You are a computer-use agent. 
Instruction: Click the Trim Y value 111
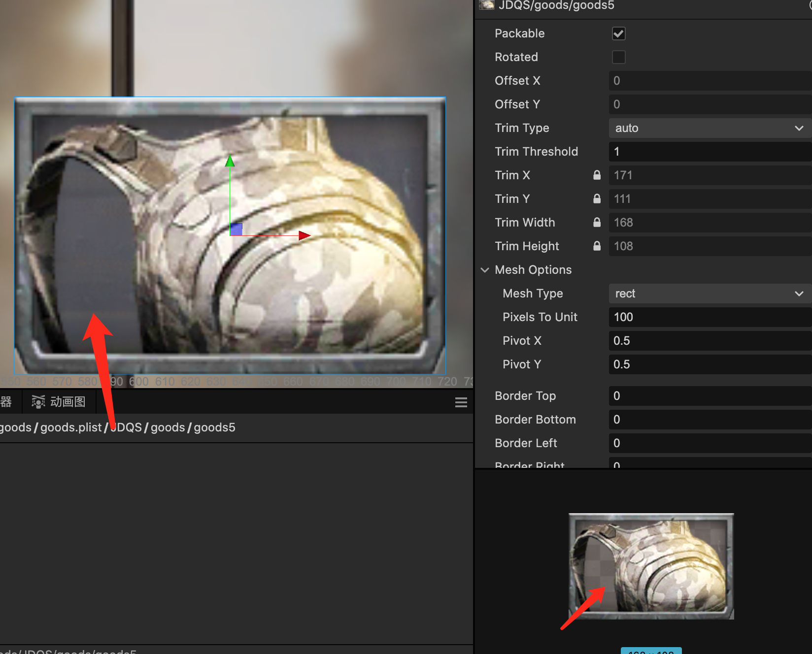click(x=710, y=199)
